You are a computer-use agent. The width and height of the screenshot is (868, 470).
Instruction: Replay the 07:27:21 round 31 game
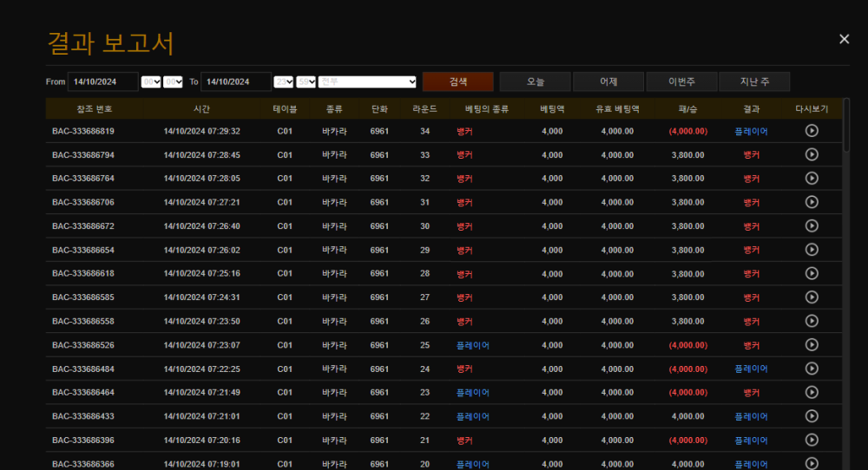pos(812,202)
